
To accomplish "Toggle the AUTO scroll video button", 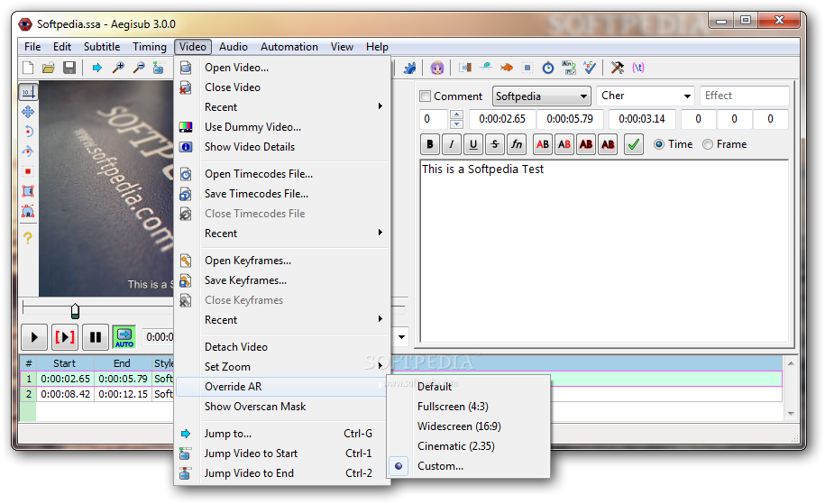I will pyautogui.click(x=124, y=337).
